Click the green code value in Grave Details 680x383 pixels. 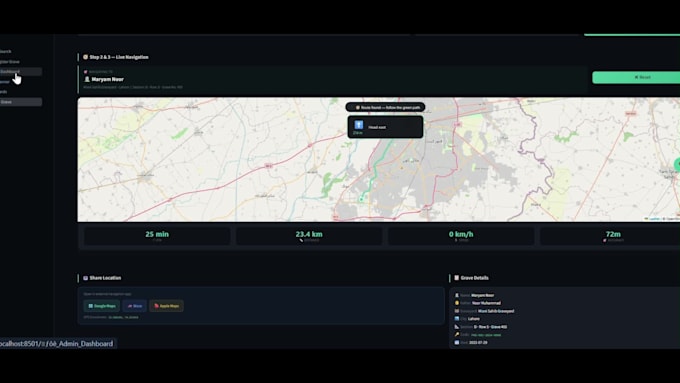pyautogui.click(x=486, y=335)
